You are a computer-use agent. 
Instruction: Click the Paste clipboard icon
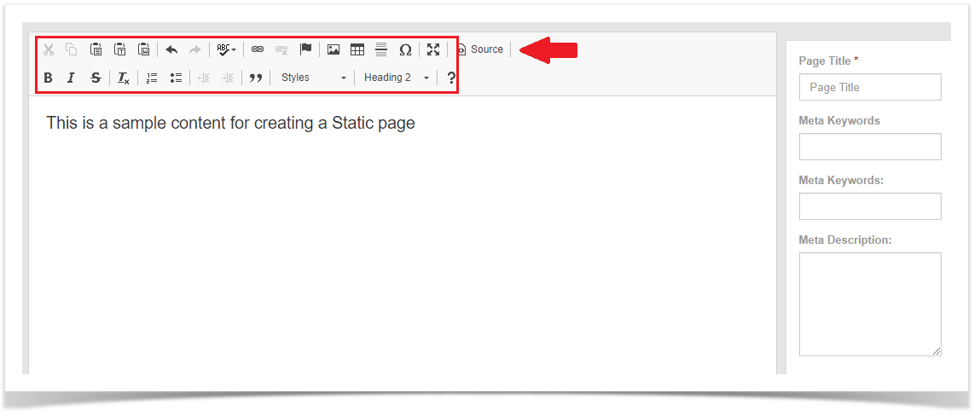pyautogui.click(x=96, y=49)
